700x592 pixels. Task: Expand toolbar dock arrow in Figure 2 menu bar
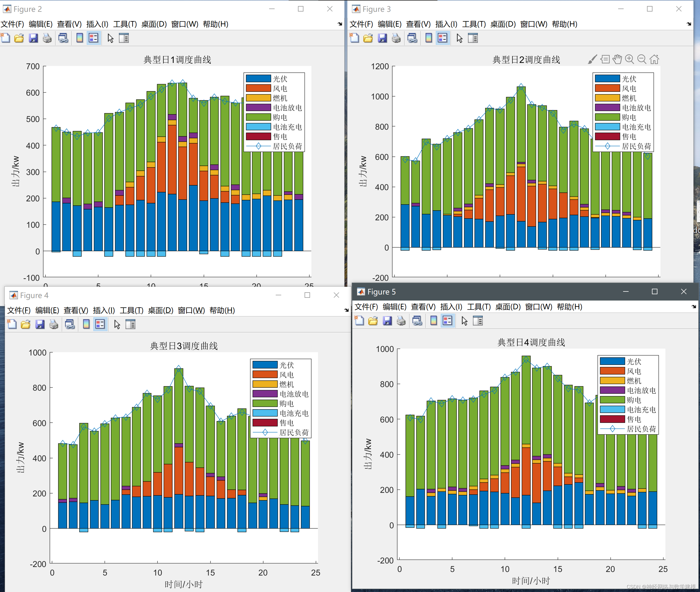(340, 24)
